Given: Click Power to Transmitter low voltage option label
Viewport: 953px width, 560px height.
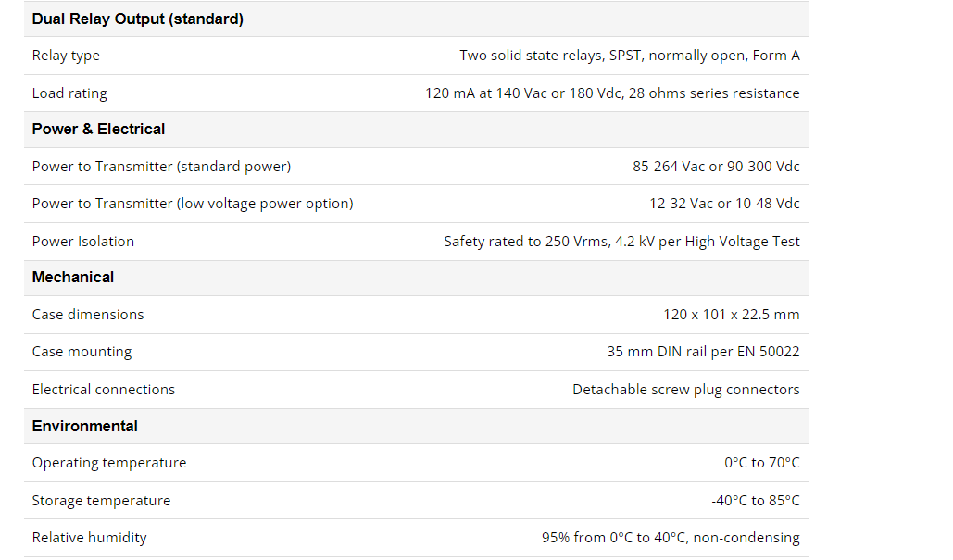Looking at the screenshot, I should (x=193, y=204).
